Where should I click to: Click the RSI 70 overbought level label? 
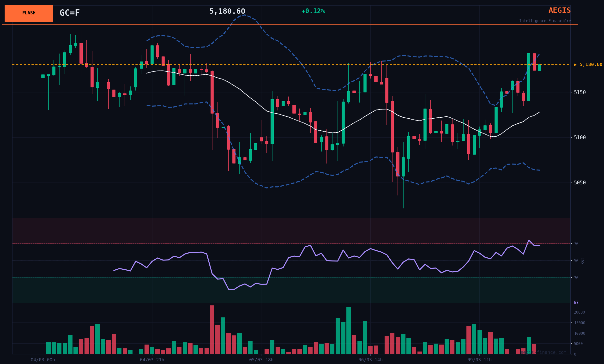[576, 244]
